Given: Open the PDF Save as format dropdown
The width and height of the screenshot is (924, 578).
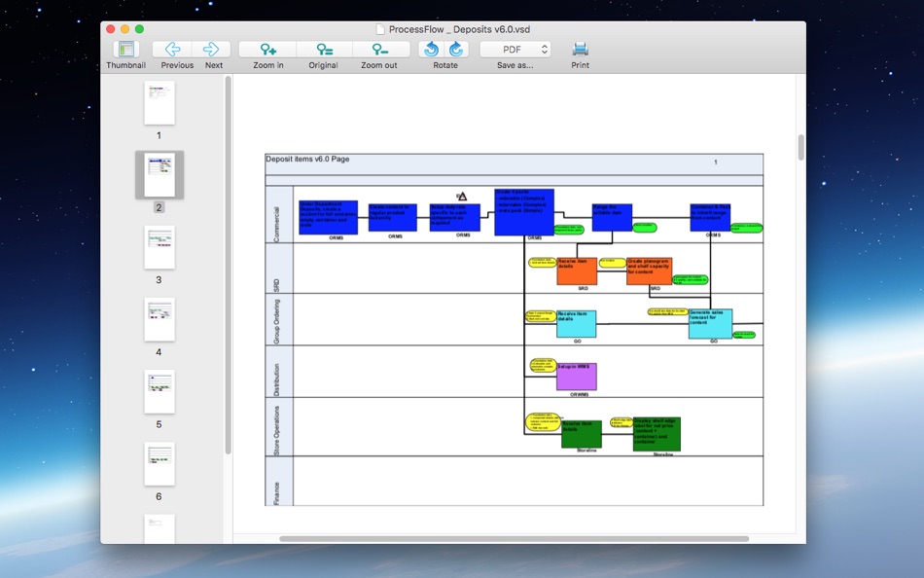Looking at the screenshot, I should pos(515,50).
